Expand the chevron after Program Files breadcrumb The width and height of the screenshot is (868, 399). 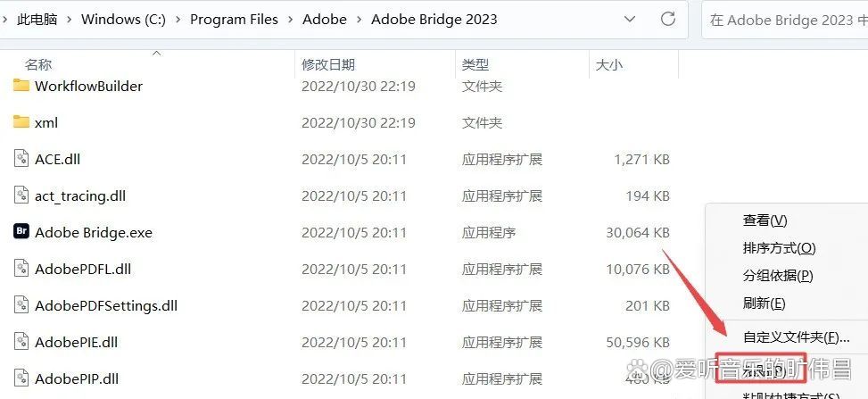(291, 20)
